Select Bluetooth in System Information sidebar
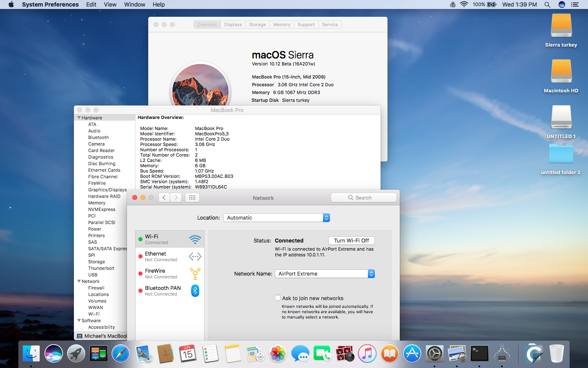This screenshot has width=588, height=368. tap(98, 137)
